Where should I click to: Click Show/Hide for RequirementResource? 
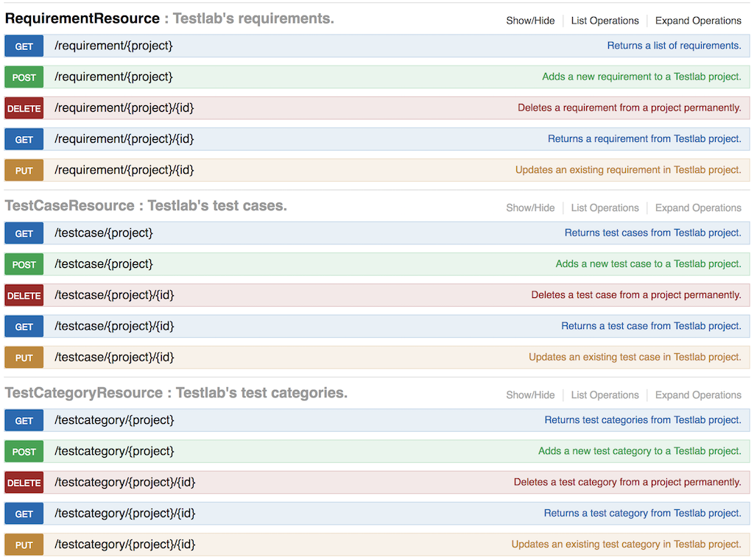(530, 21)
